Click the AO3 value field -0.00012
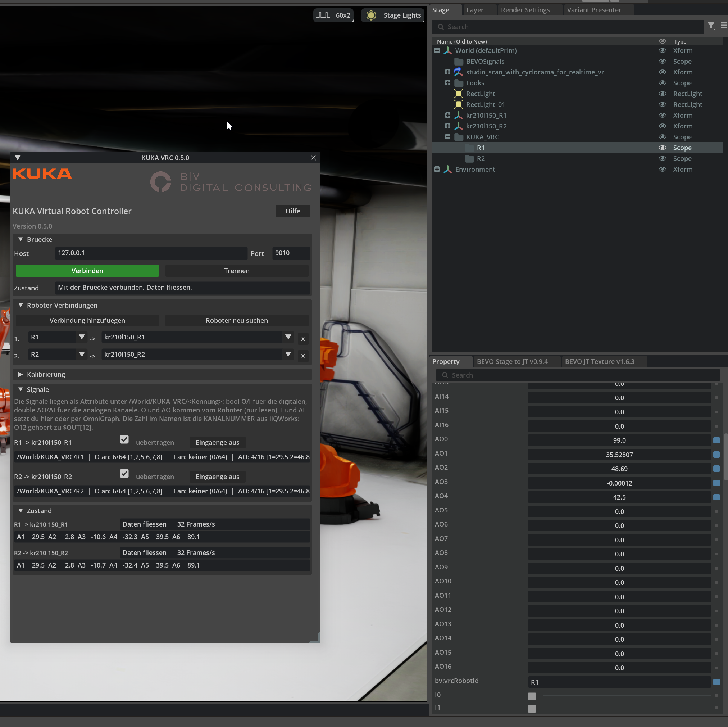728x727 pixels. (619, 483)
